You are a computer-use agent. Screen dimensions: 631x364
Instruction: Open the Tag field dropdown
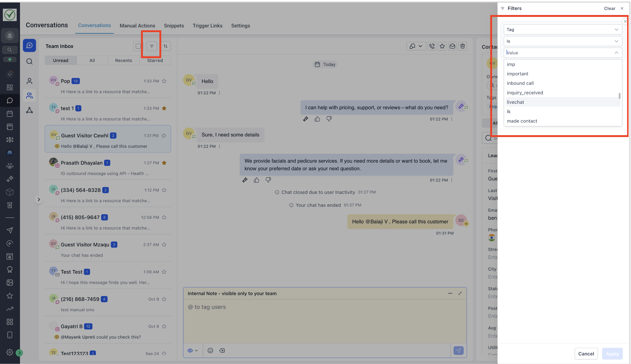click(x=562, y=29)
